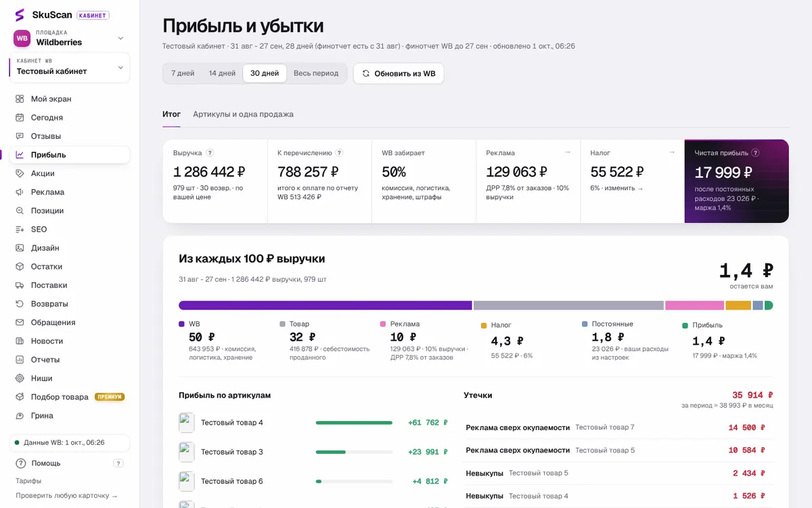Screen dimensions: 812x508
Task: Click the pink Реклама segment of revenue bar
Action: pyautogui.click(x=695, y=305)
